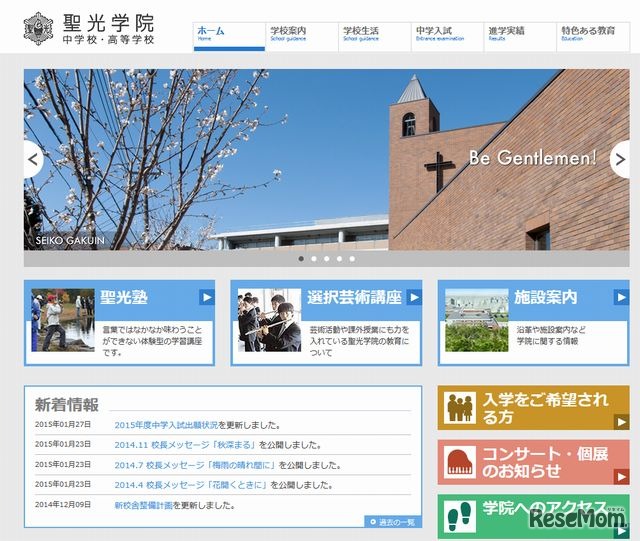Image resolution: width=640 pixels, height=541 pixels.
Task: Click aerial campus thumbnail in 施設案内
Action: tap(477, 321)
